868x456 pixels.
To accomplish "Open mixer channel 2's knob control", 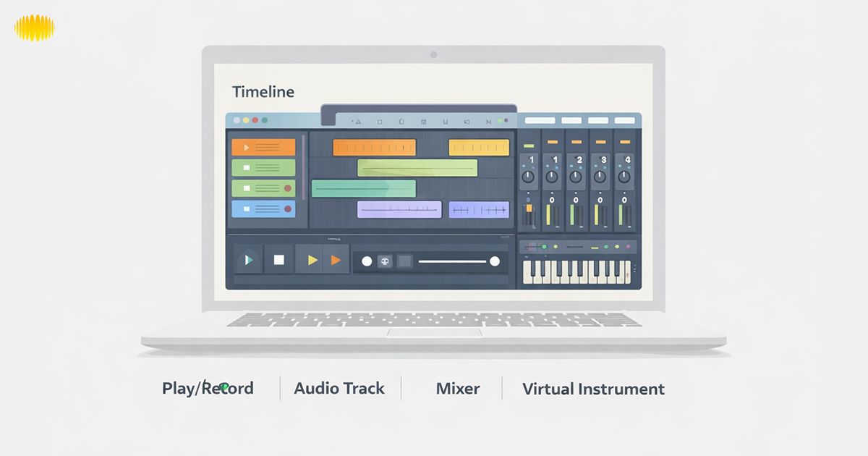I will click(576, 177).
